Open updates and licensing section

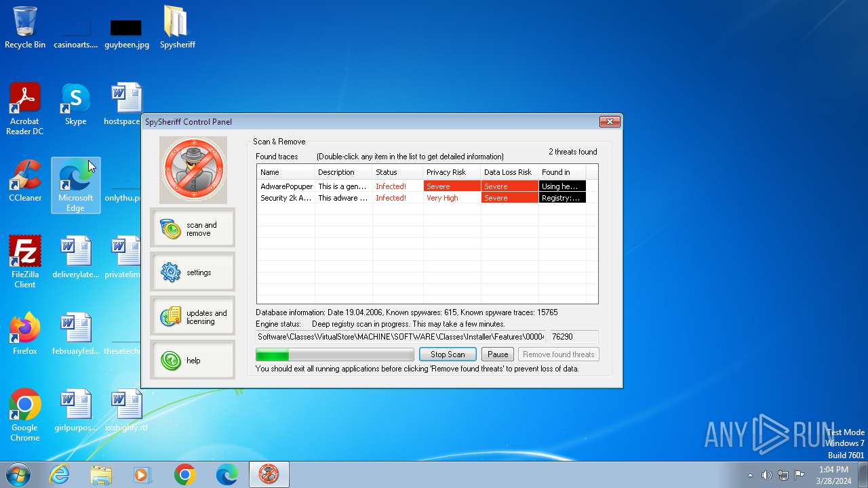click(193, 317)
